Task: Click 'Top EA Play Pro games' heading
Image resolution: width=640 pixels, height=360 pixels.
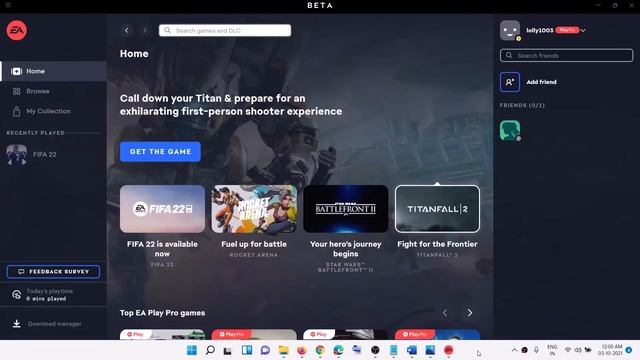Action: pyautogui.click(x=162, y=313)
